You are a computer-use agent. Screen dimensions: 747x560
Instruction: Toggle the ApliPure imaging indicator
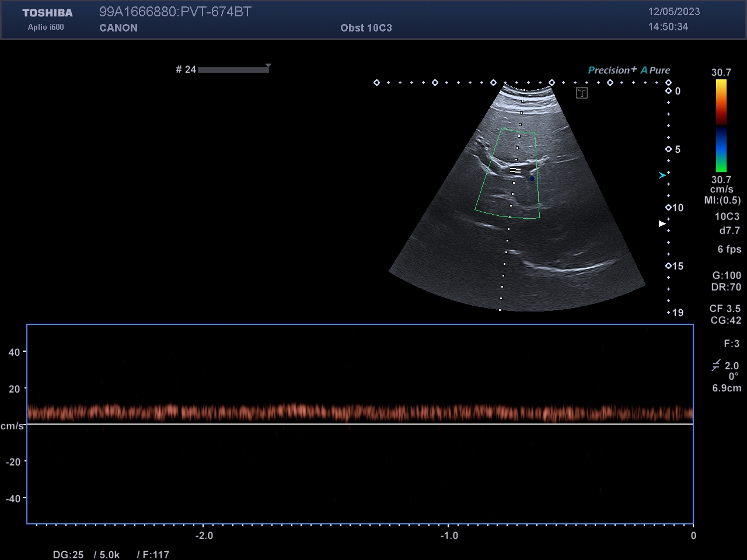coord(655,70)
